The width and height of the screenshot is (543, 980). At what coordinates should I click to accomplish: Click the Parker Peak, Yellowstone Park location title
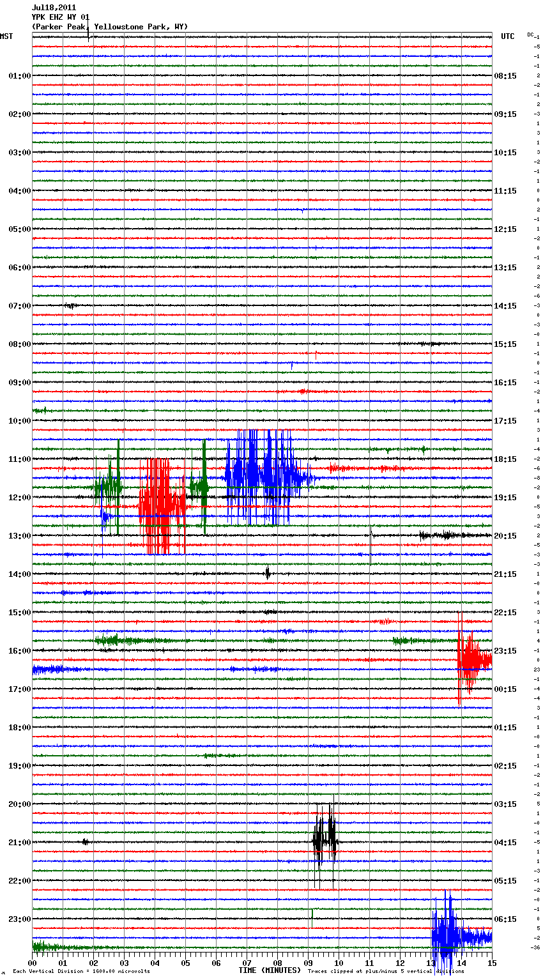point(110,27)
